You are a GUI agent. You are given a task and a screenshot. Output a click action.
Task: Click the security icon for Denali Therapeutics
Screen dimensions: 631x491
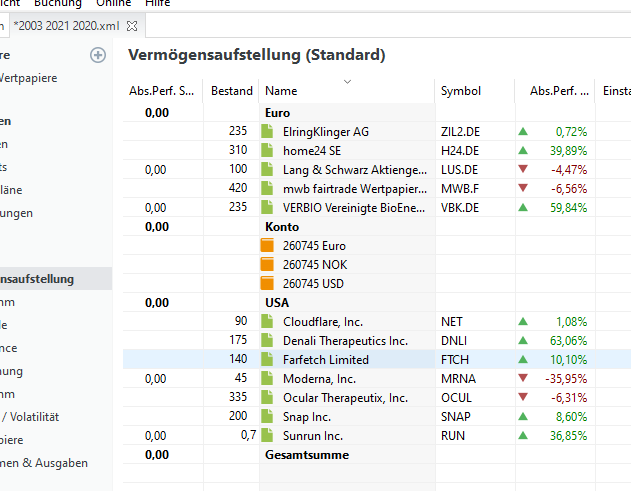click(267, 340)
